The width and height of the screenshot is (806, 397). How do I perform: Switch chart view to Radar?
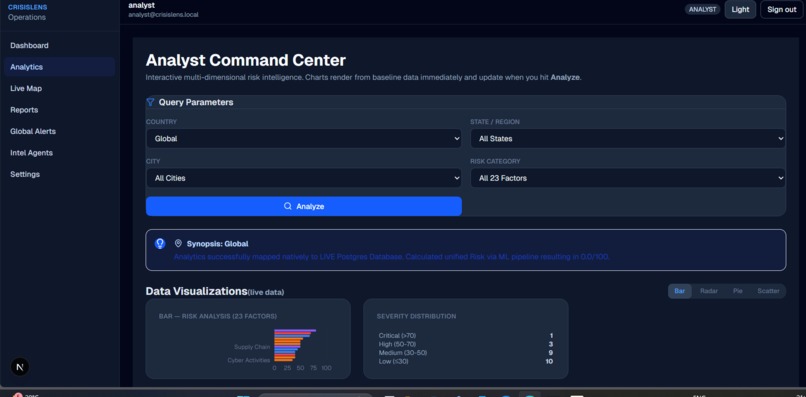(x=709, y=291)
